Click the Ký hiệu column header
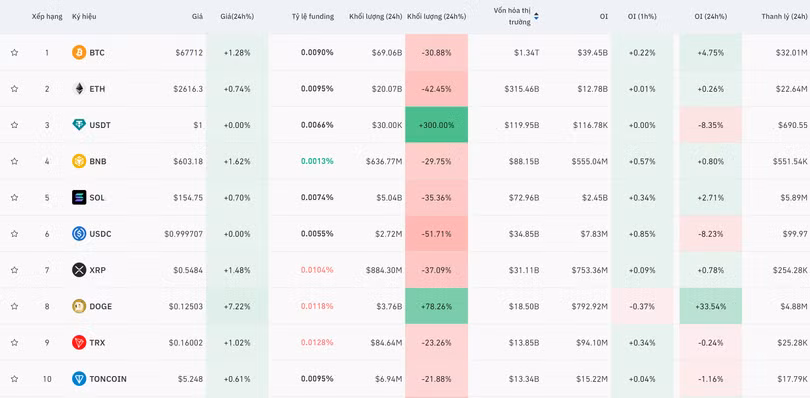This screenshot has width=810, height=398. (x=84, y=17)
